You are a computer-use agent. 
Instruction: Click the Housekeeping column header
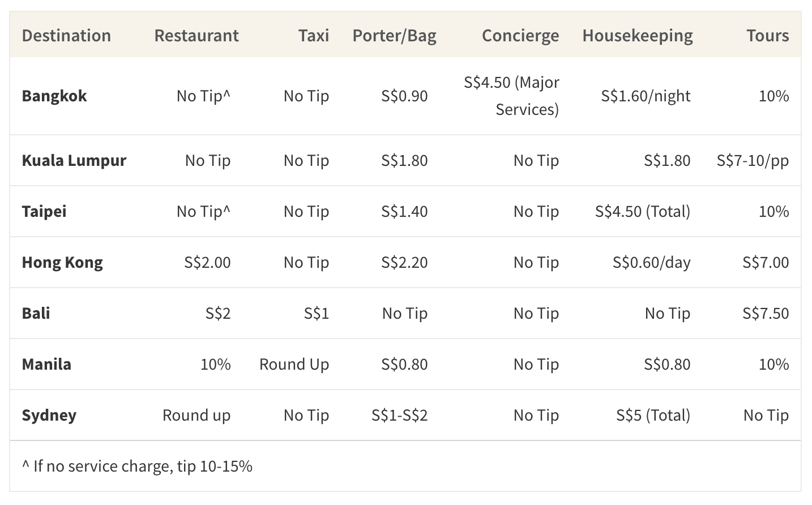click(x=637, y=36)
